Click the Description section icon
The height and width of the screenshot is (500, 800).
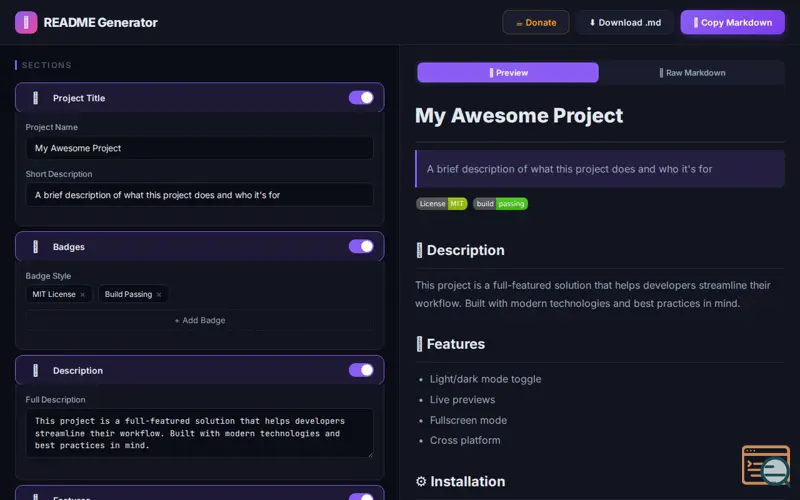(x=35, y=370)
